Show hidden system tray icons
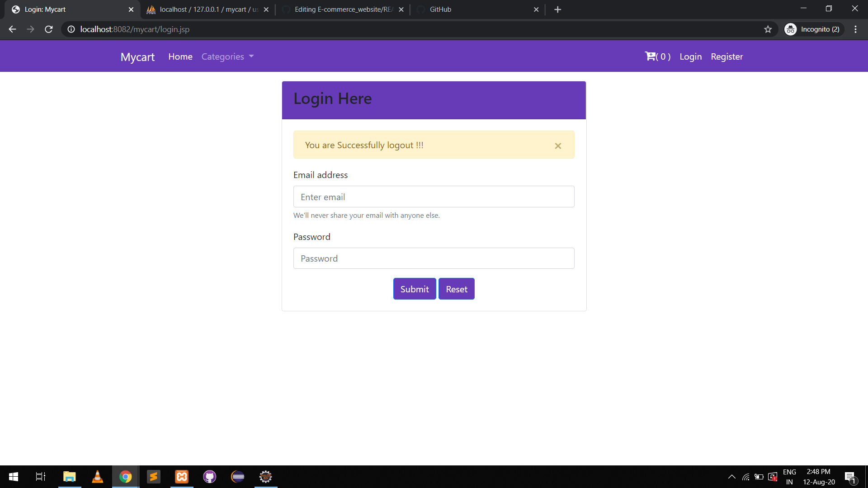This screenshot has height=488, width=868. point(731,477)
